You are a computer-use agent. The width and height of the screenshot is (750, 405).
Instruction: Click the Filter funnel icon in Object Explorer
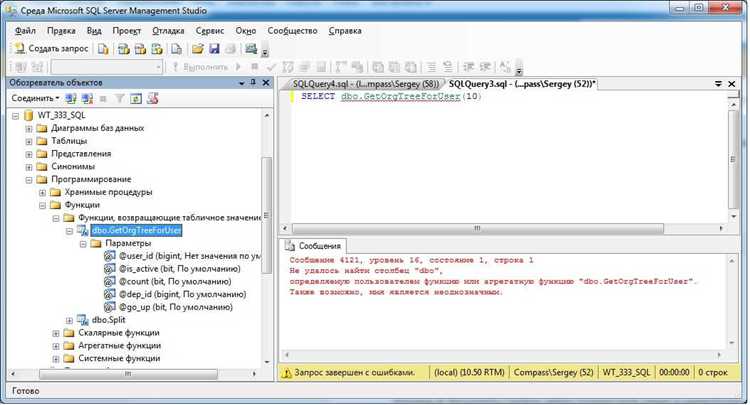click(x=119, y=99)
